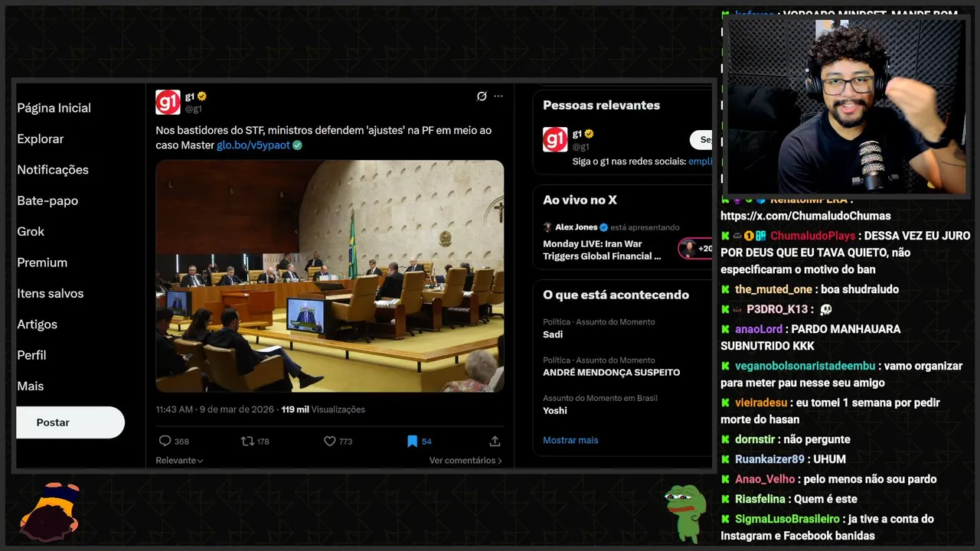Click veganobolsonaristadeembu username in chat
Viewport: 980px width, 551px height.
tap(806, 366)
